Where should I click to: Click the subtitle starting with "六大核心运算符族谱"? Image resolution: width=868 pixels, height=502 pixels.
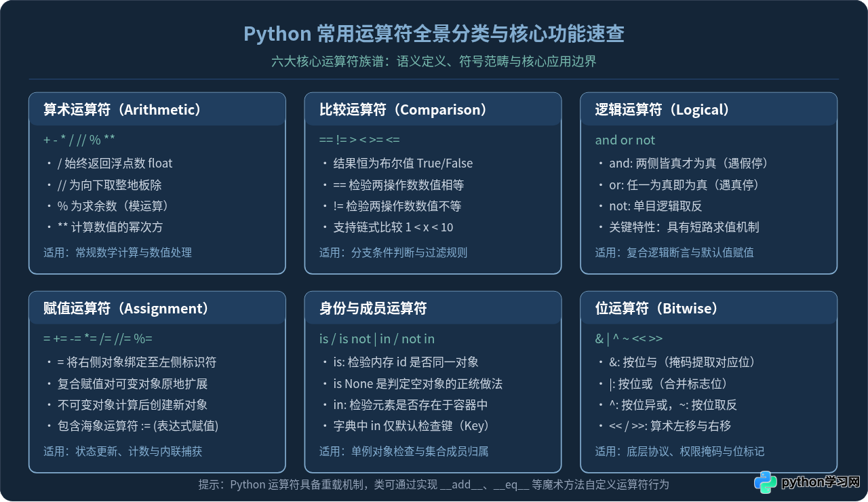pos(434,62)
